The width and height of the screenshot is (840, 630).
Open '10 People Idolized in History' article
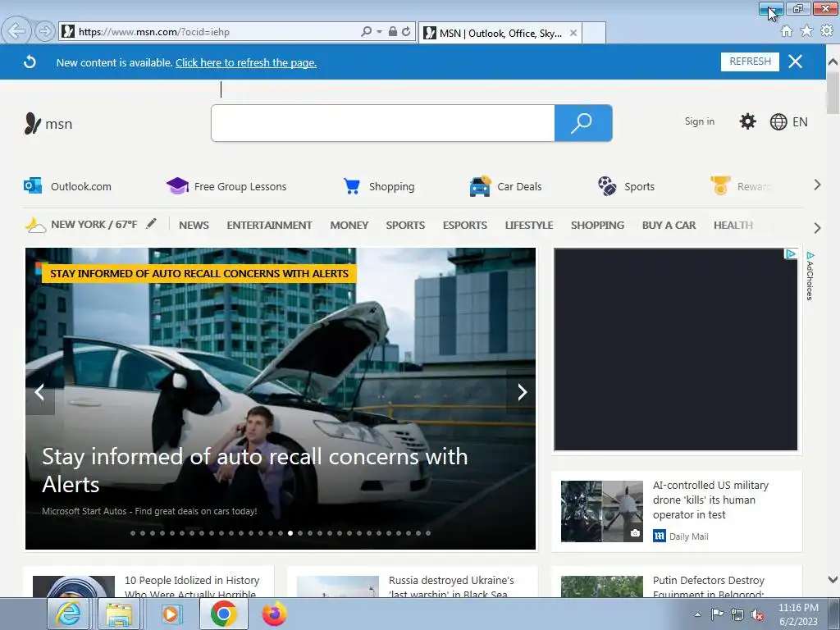192,587
